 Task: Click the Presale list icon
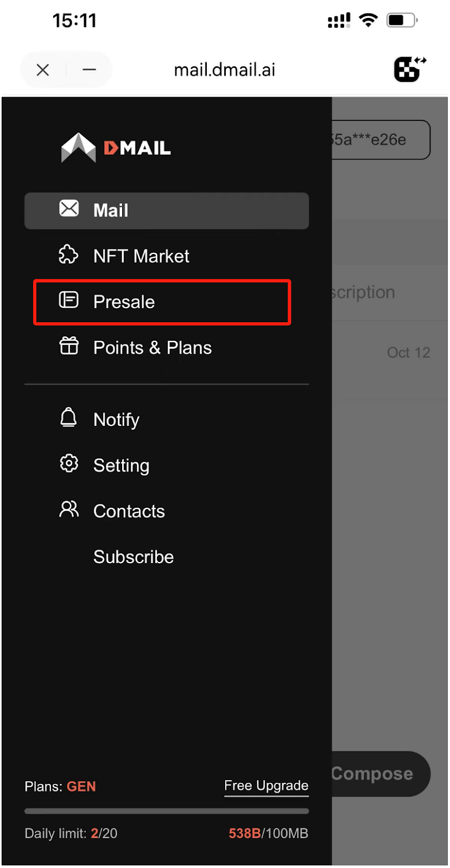point(68,299)
